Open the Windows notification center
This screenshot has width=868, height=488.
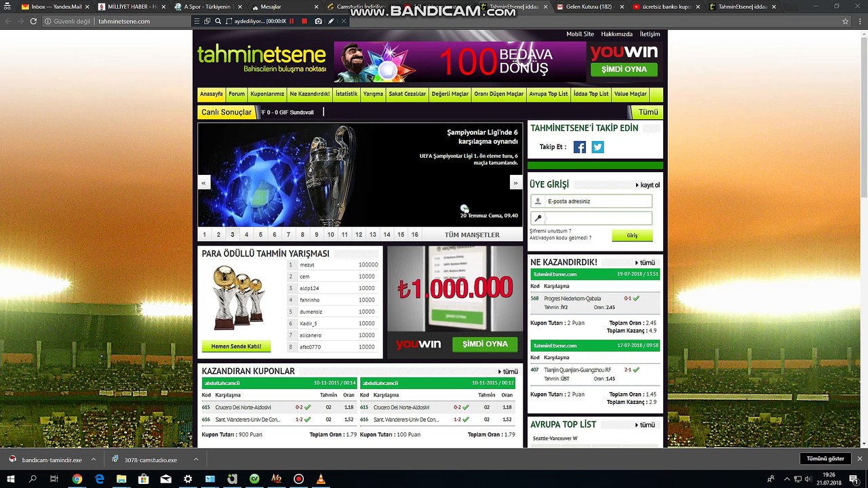856,479
